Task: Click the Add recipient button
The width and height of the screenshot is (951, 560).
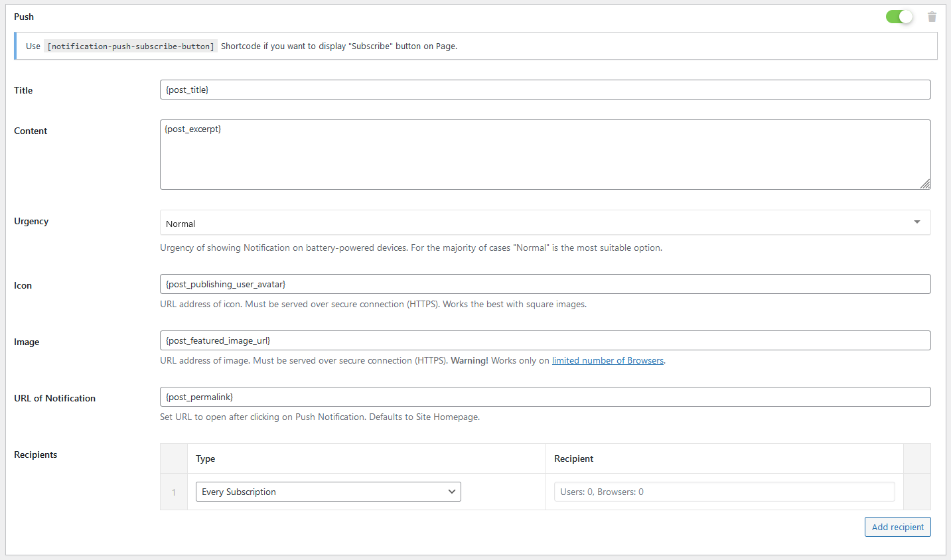Action: tap(897, 526)
